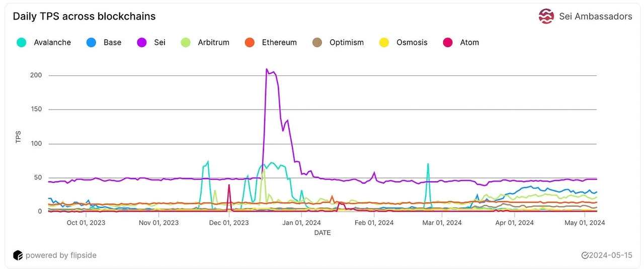Click the Jan 01, 2024 axis label
Screen dimensions: 644x269
[x=301, y=222]
